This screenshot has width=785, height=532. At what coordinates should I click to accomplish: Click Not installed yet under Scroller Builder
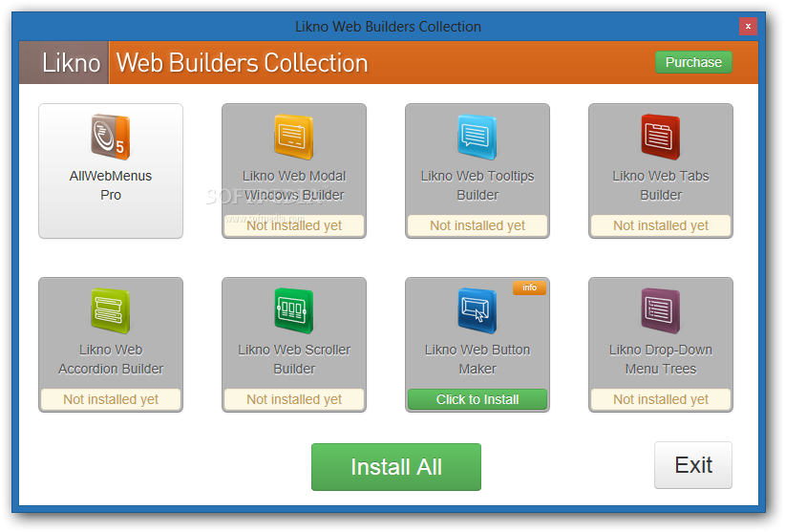tap(294, 399)
